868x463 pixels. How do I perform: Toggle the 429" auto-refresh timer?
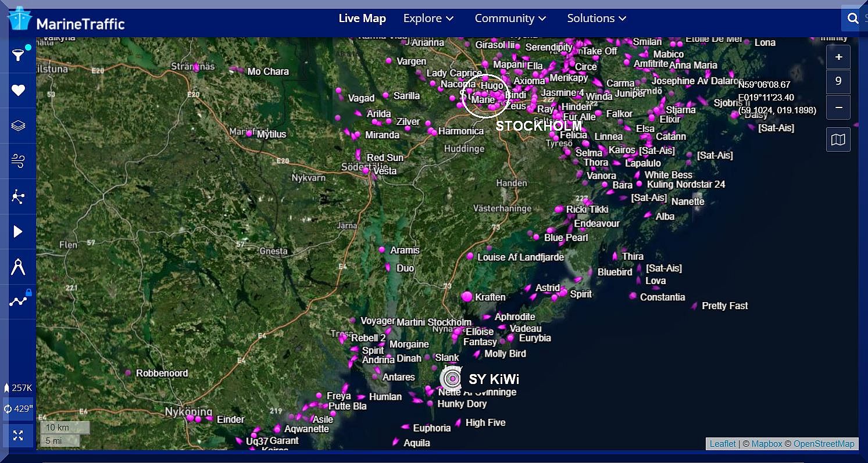[18, 409]
